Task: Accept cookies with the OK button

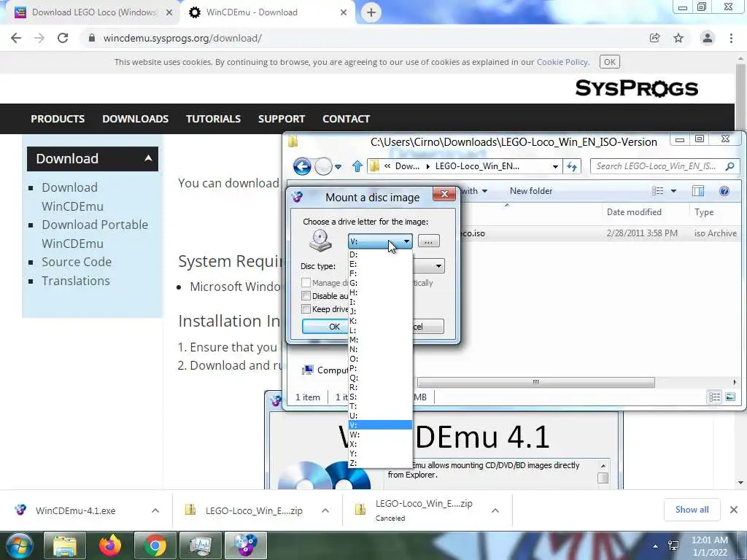Action: pos(609,62)
